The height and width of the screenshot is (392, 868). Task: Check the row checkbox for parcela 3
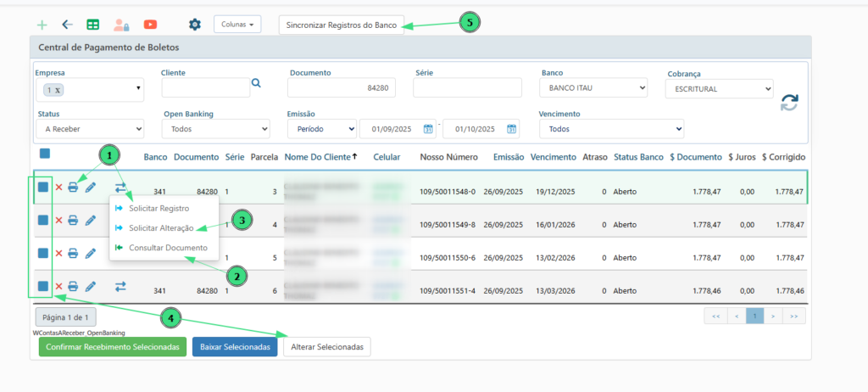(x=42, y=188)
